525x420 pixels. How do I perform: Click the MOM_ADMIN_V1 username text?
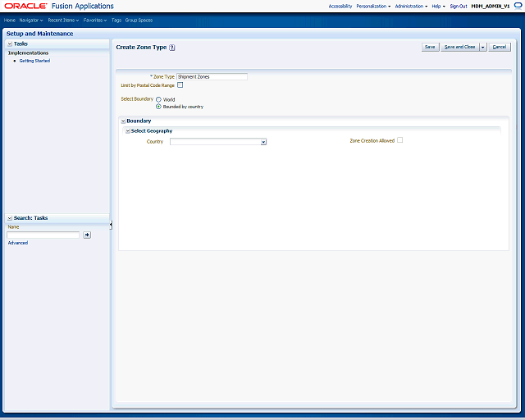(491, 6)
